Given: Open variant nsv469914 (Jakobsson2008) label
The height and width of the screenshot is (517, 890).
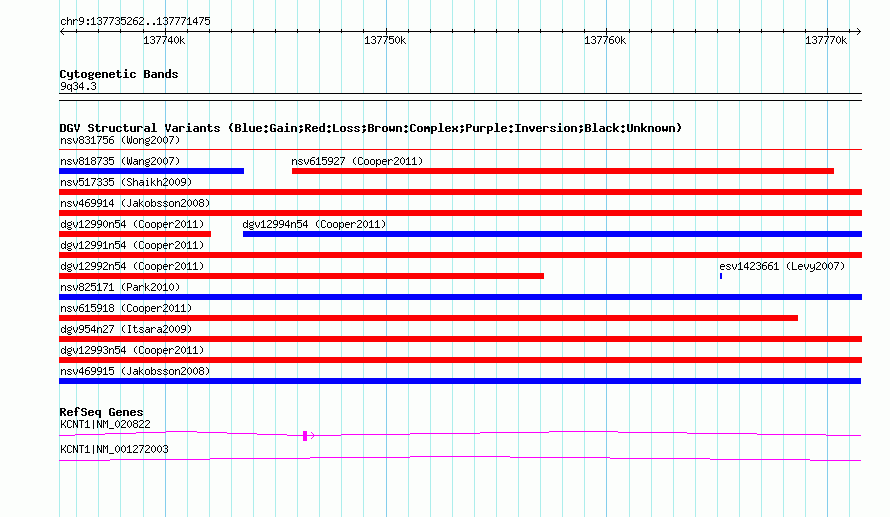Looking at the screenshot, I should click(135, 203).
